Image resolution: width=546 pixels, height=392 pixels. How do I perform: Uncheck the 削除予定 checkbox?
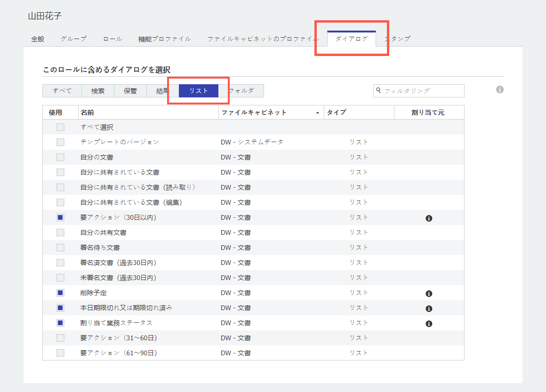click(x=60, y=292)
